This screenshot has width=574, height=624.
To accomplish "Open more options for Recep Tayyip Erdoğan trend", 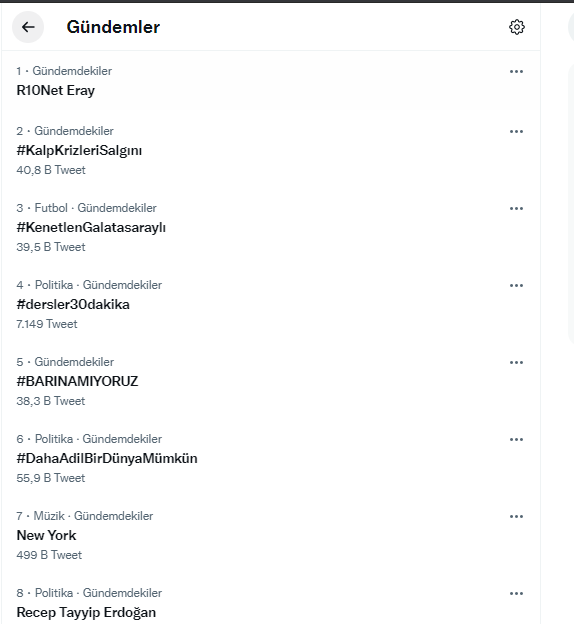I will (x=516, y=594).
